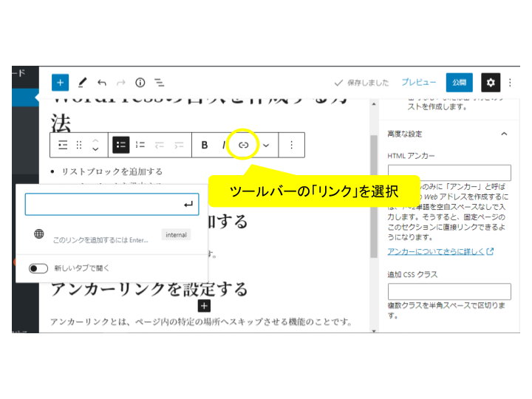532x399 pixels.
Task: Click the blue 公開 publish button
Action: pyautogui.click(x=459, y=83)
